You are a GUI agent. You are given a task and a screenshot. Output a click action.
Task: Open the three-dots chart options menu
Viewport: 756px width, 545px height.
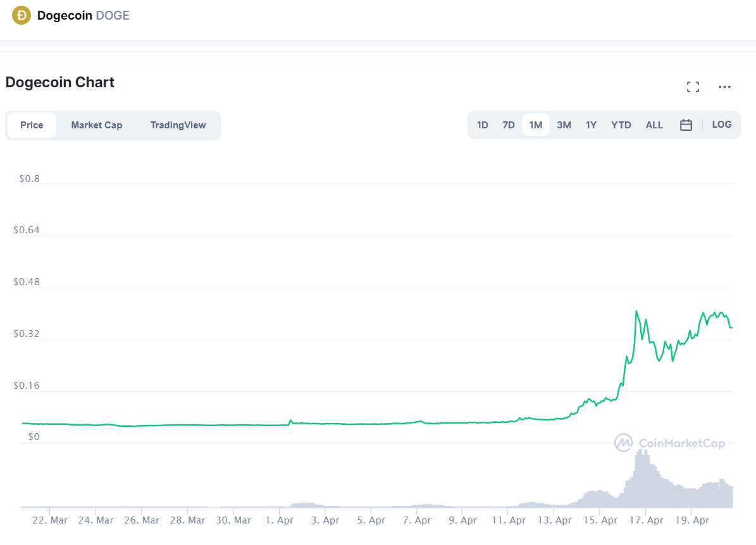[x=724, y=87]
